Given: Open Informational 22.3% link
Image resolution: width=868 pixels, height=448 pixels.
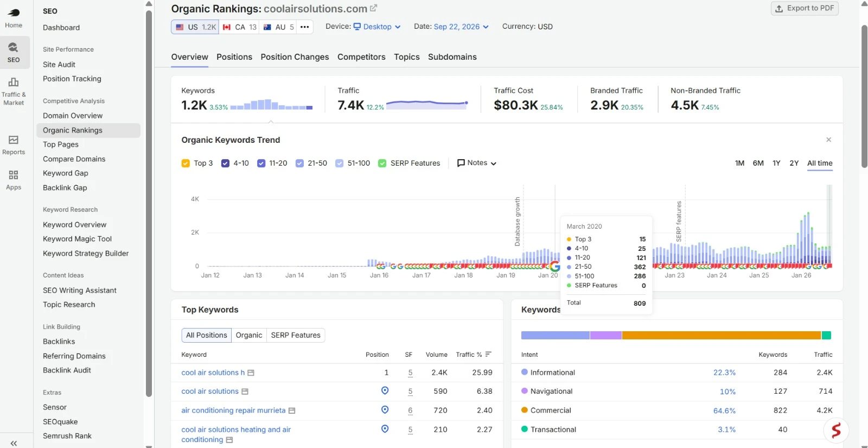Looking at the screenshot, I should click(724, 373).
